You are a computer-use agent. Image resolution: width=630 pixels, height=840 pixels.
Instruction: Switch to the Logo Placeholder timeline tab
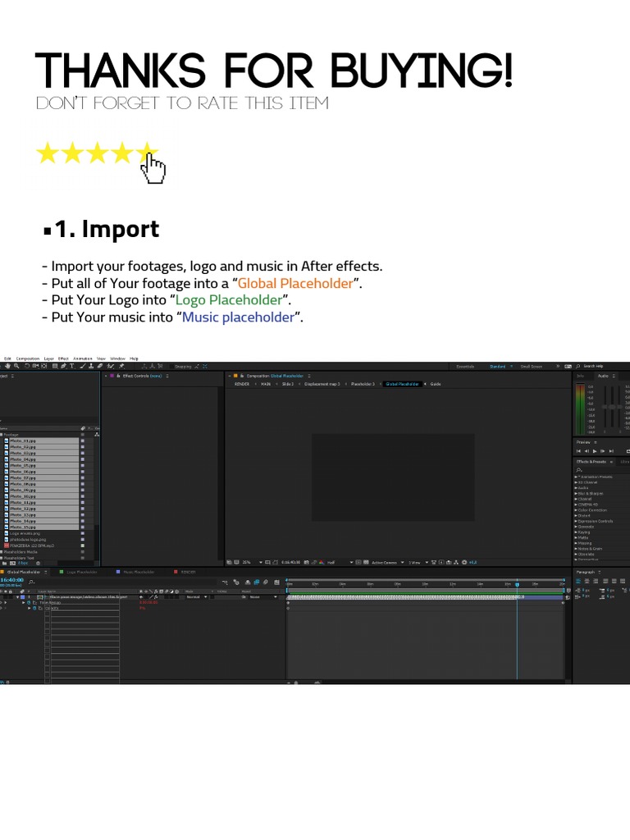[x=80, y=572]
